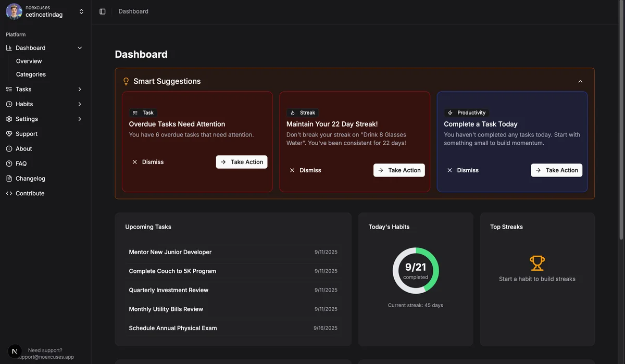The height and width of the screenshot is (364, 625).
Task: Open the Overview submenu item
Action: point(29,61)
